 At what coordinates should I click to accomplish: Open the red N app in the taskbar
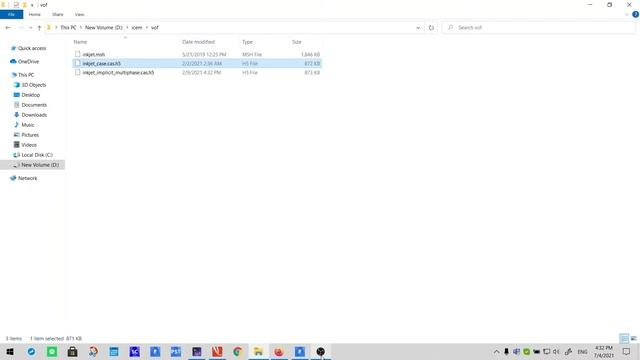[x=217, y=351]
